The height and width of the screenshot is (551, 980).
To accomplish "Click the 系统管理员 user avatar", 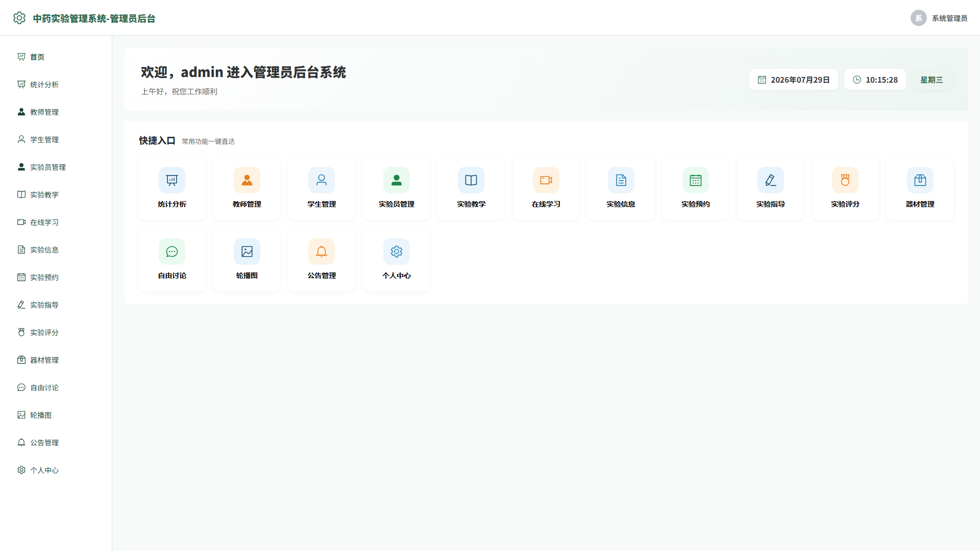I will [x=919, y=18].
